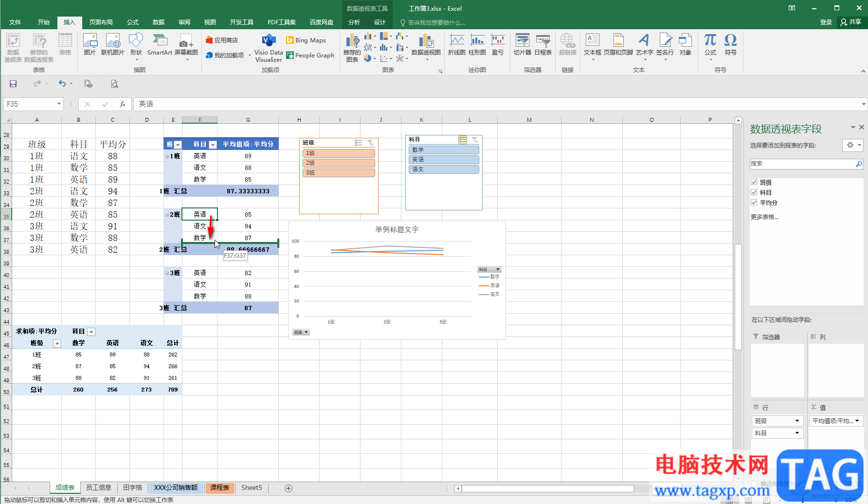Click the Screenshot (屏幕截图) tool
This screenshot has height=504, width=868.
pos(186,46)
